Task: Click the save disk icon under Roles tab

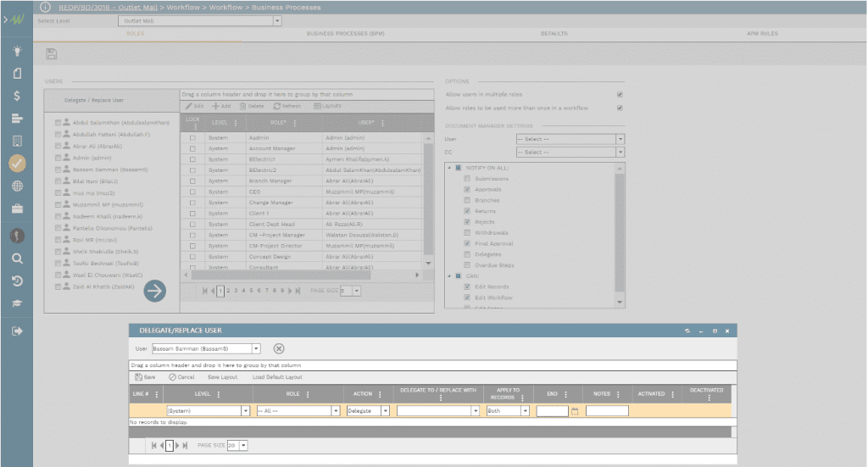Action: click(x=52, y=53)
